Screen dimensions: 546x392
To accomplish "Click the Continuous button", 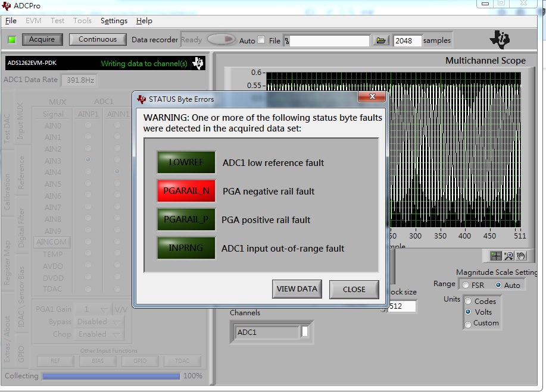I will (x=98, y=39).
